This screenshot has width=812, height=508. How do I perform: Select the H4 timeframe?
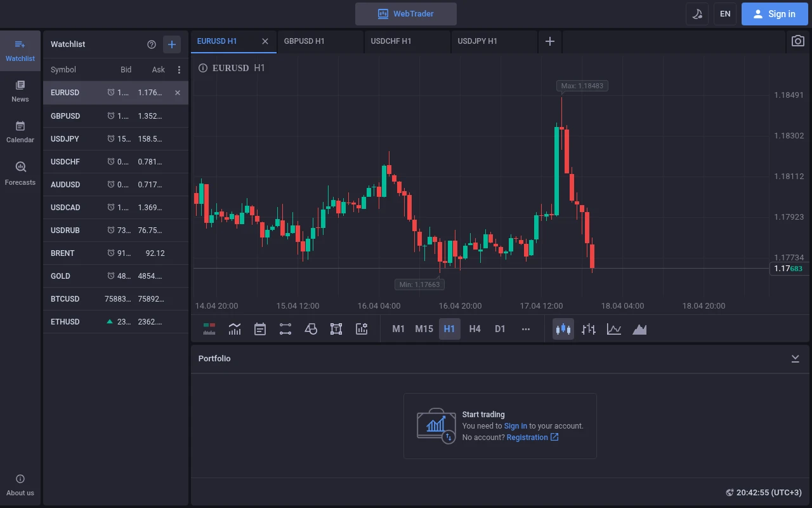point(475,329)
